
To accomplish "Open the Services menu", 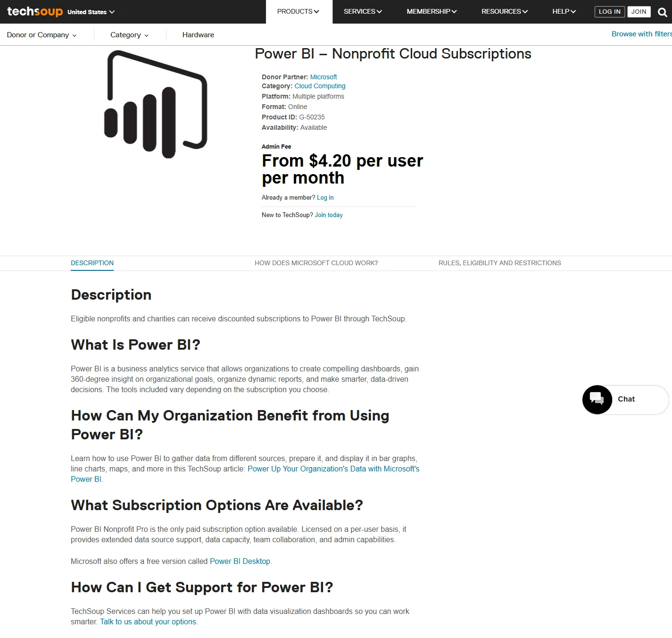I will (x=363, y=12).
